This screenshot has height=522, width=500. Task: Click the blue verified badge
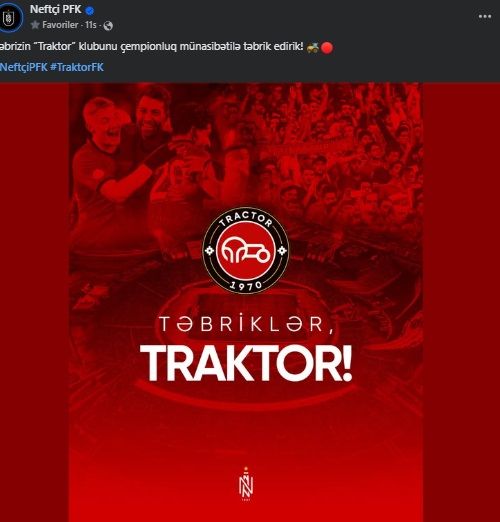coord(89,10)
